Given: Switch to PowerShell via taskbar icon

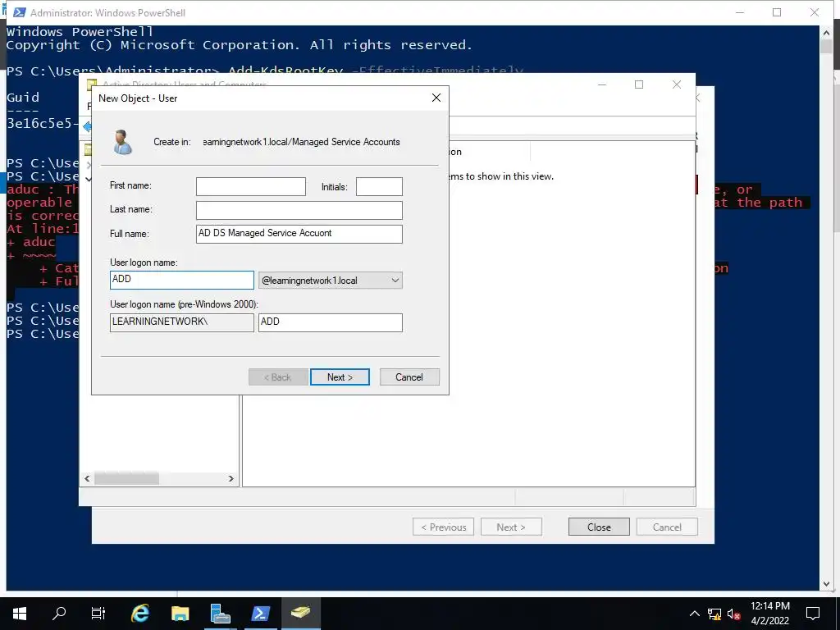Looking at the screenshot, I should click(260, 614).
